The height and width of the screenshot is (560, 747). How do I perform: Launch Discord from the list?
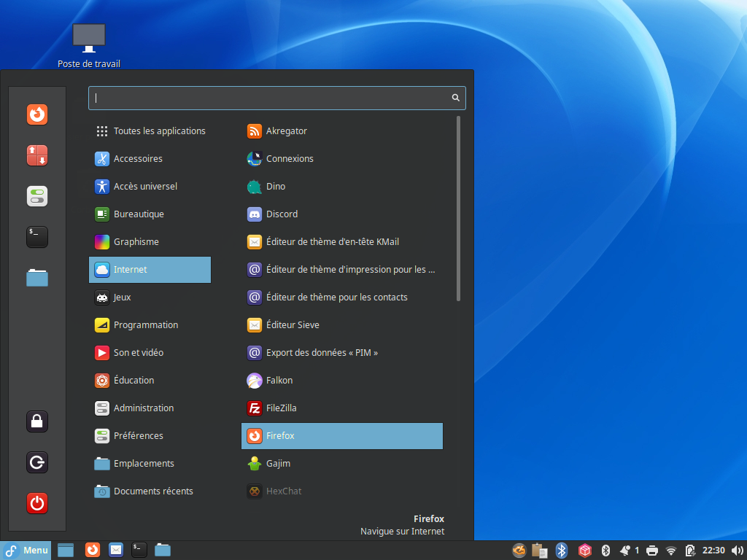click(x=342, y=214)
